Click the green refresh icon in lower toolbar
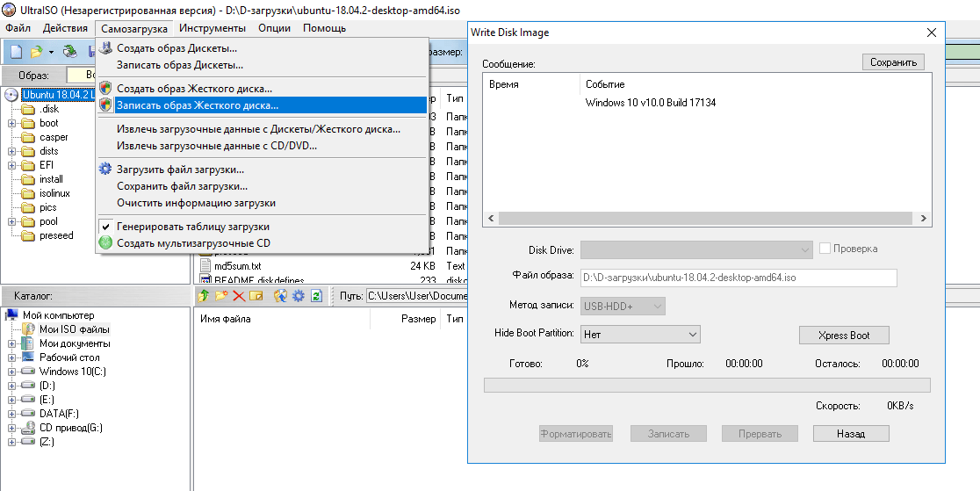980x491 pixels. click(316, 296)
